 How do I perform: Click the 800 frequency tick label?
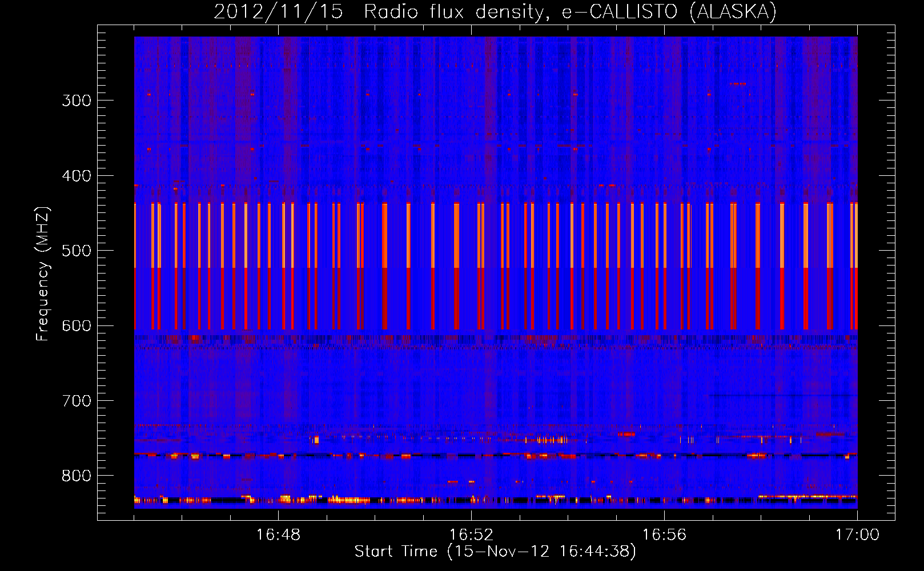point(77,476)
